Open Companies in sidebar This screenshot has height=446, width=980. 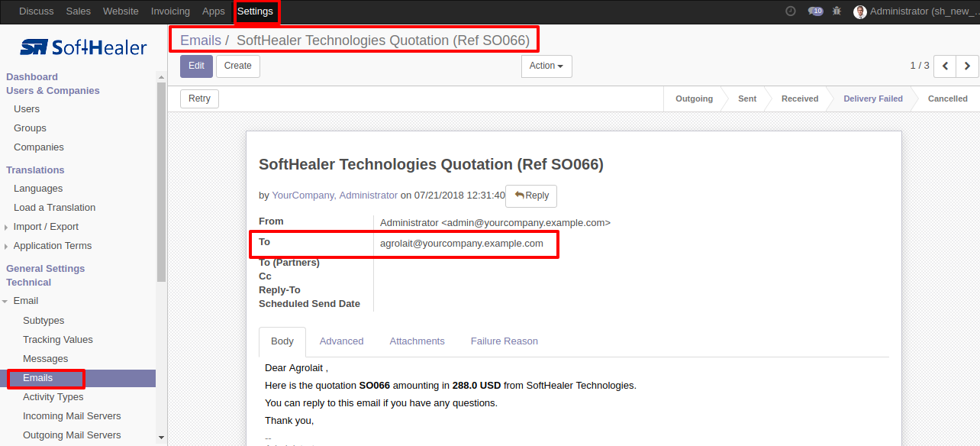pyautogui.click(x=39, y=147)
